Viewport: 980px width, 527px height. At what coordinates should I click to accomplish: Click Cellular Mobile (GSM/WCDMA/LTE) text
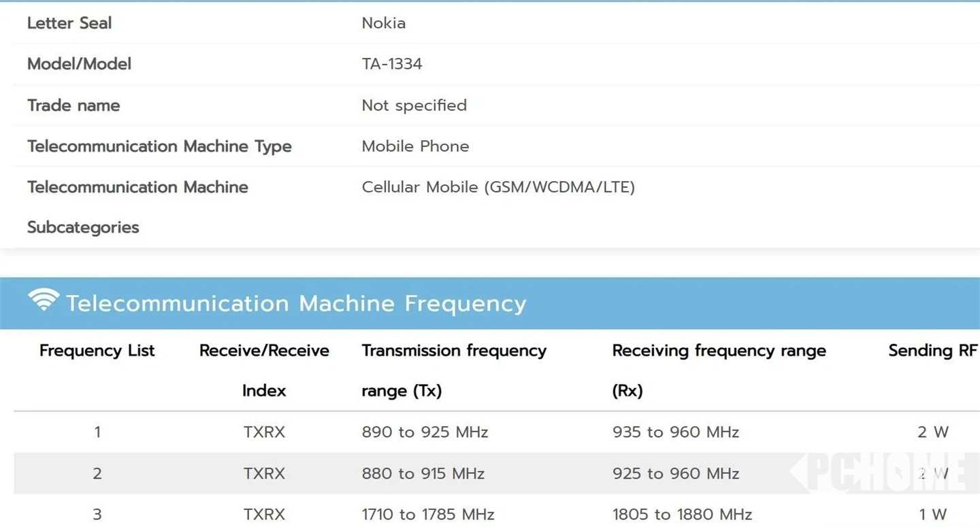pyautogui.click(x=498, y=187)
